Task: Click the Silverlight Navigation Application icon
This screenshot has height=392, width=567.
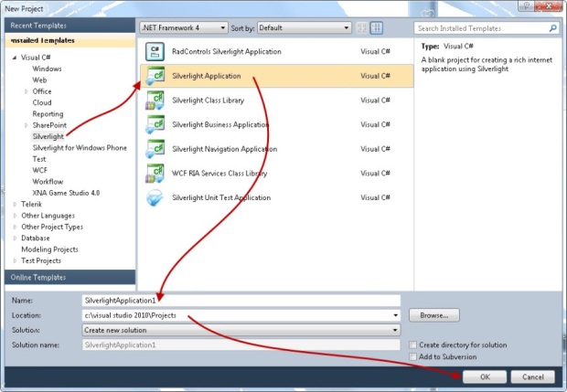Action: pos(155,149)
